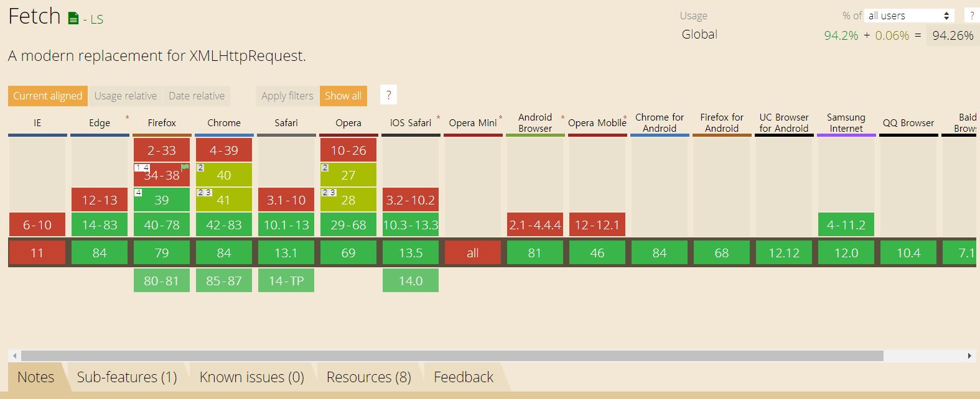
Task: Click the iOS Safari column header
Action: (x=411, y=123)
